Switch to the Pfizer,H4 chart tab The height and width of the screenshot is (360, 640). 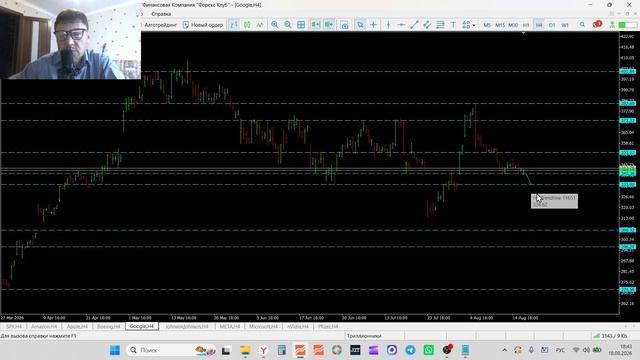tap(328, 327)
